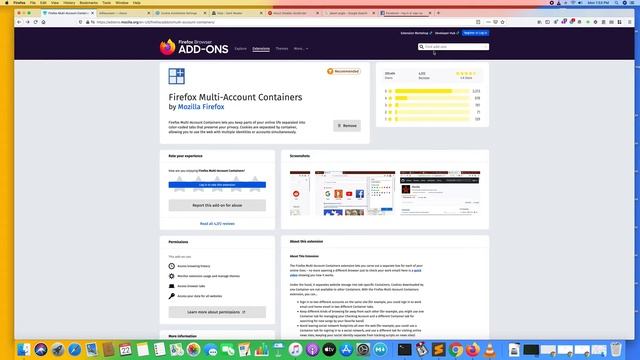Click the browser forward arrow

[x=27, y=22]
